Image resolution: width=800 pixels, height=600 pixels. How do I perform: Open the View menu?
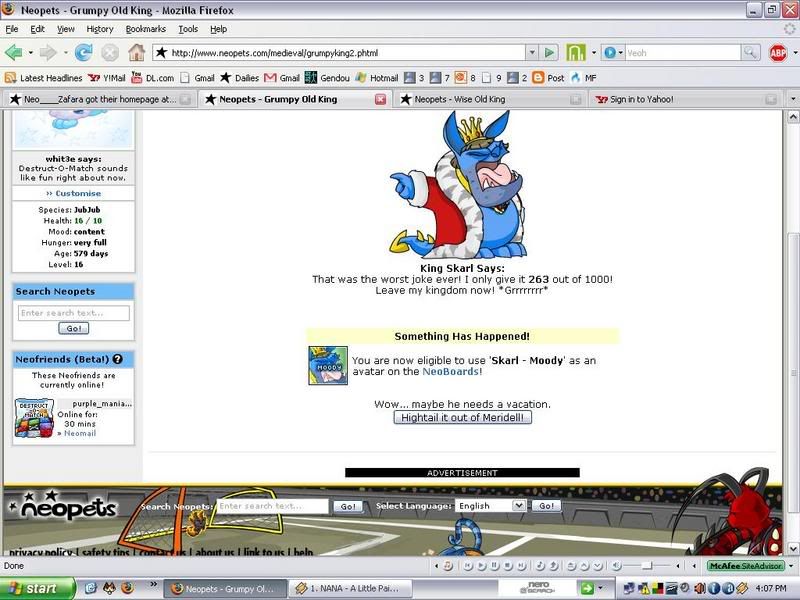65,29
